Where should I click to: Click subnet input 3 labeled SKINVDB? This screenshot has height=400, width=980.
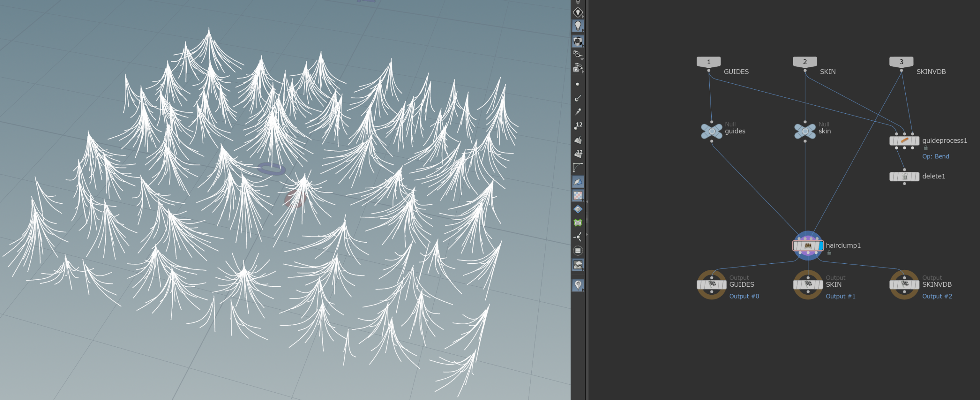tap(901, 62)
